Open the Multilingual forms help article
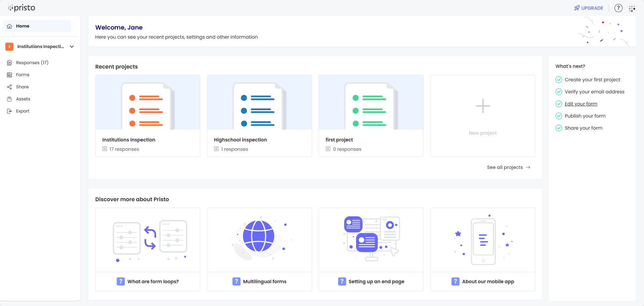The height and width of the screenshot is (306, 644). pos(259,281)
